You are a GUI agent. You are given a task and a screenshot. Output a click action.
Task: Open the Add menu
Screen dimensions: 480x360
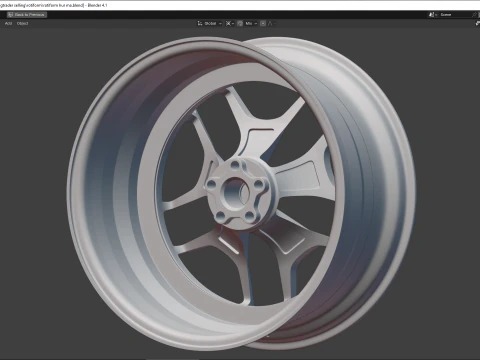[8, 23]
